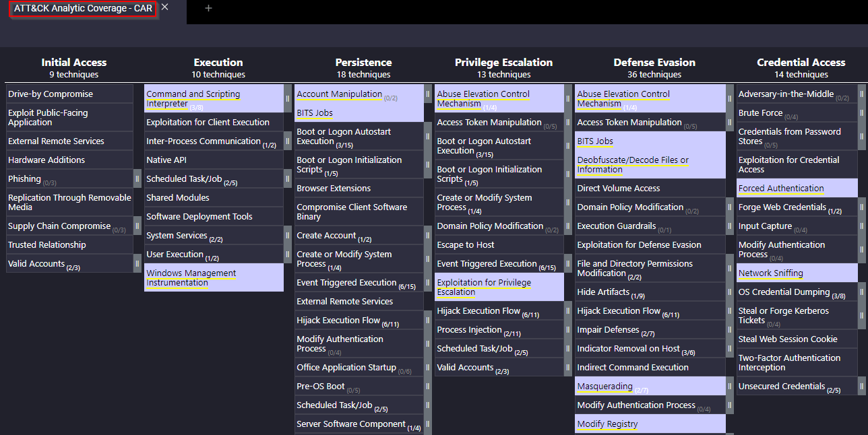Expand Phishing sub-techniques sidebar handle
Viewport: 868px width, 435px height.
click(x=137, y=178)
